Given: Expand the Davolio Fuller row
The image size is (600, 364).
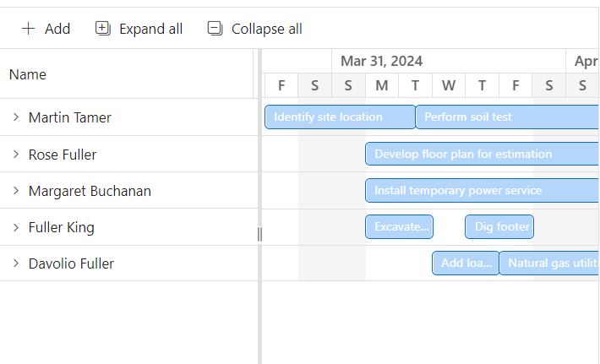Looking at the screenshot, I should [16, 263].
